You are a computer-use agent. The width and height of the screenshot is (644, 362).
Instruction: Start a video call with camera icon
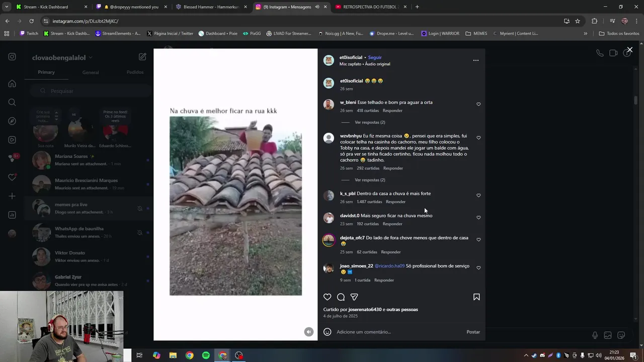(x=613, y=53)
